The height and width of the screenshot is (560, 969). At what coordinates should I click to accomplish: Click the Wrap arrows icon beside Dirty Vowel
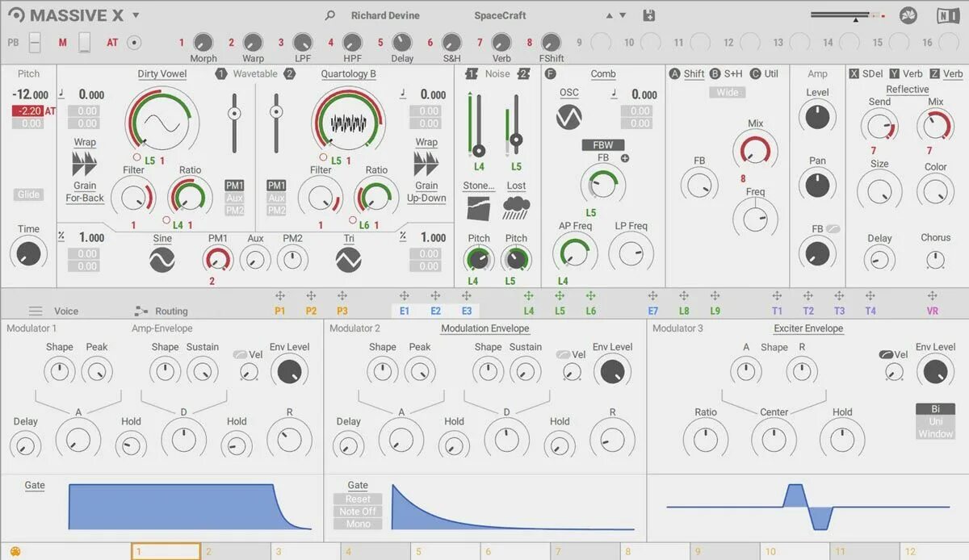coord(85,164)
